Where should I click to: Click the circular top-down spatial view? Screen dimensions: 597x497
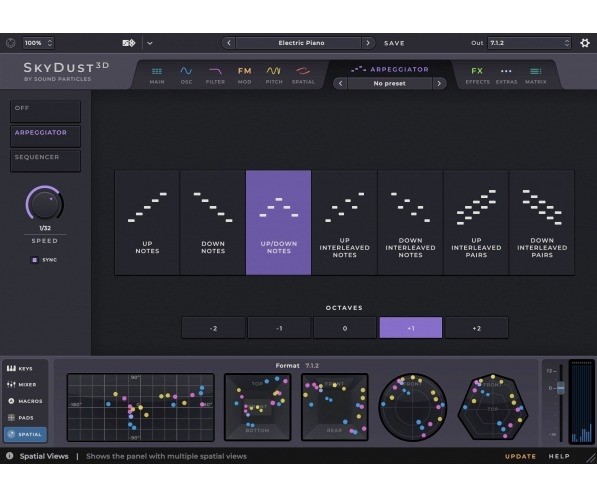413,407
